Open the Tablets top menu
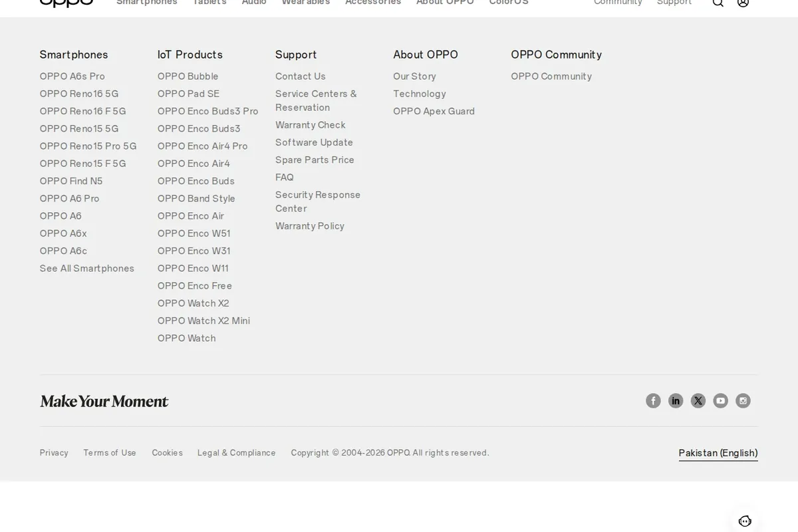 (x=209, y=3)
